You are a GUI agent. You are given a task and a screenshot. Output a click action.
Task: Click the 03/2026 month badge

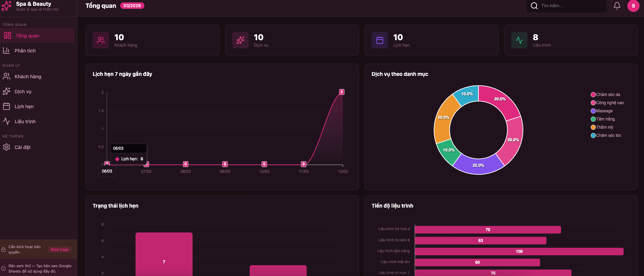[x=132, y=6]
